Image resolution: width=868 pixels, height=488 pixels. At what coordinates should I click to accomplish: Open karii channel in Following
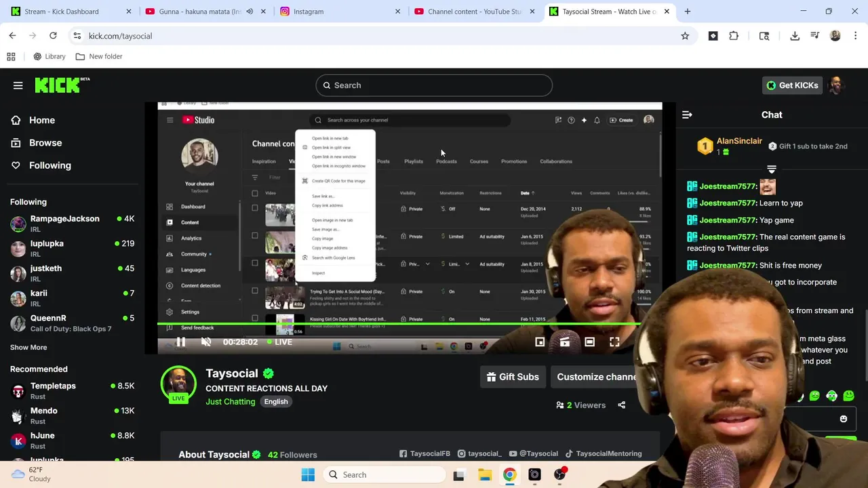(72, 298)
